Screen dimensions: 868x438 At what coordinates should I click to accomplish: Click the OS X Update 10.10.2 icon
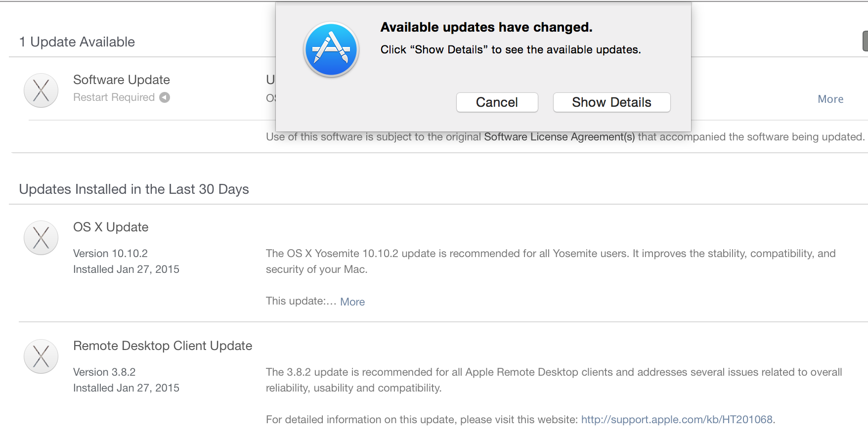click(41, 238)
